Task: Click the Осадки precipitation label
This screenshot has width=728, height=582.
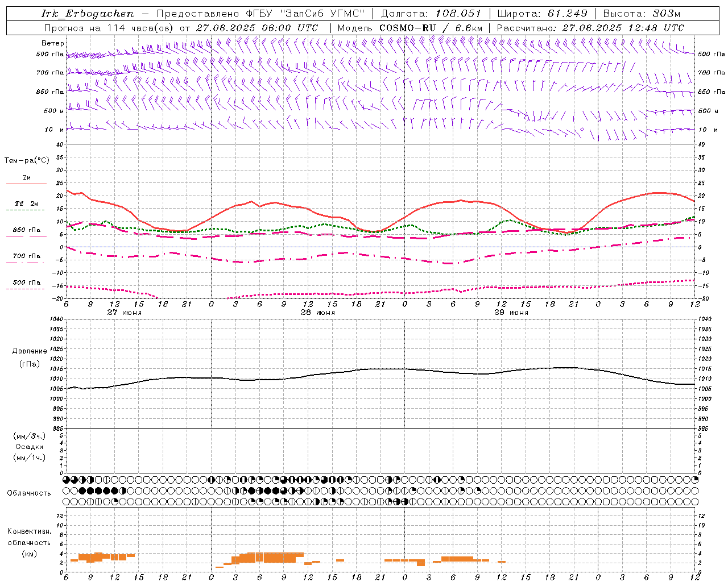Action: click(x=29, y=447)
